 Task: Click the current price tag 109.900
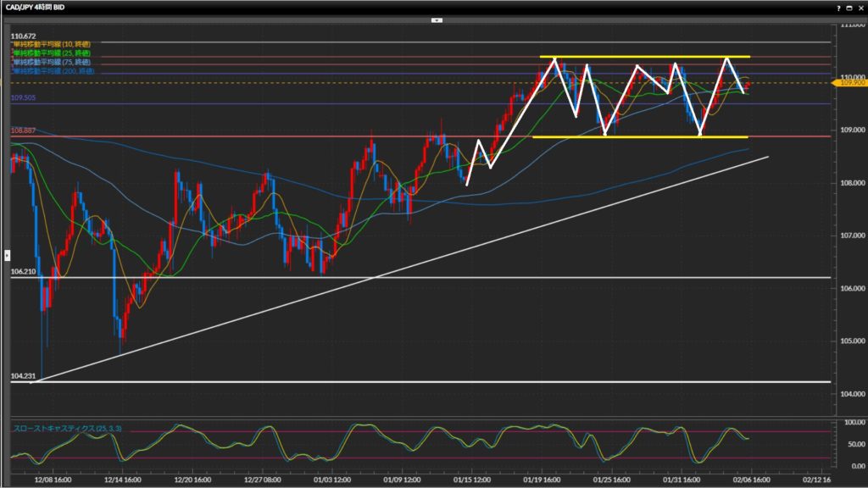(853, 84)
